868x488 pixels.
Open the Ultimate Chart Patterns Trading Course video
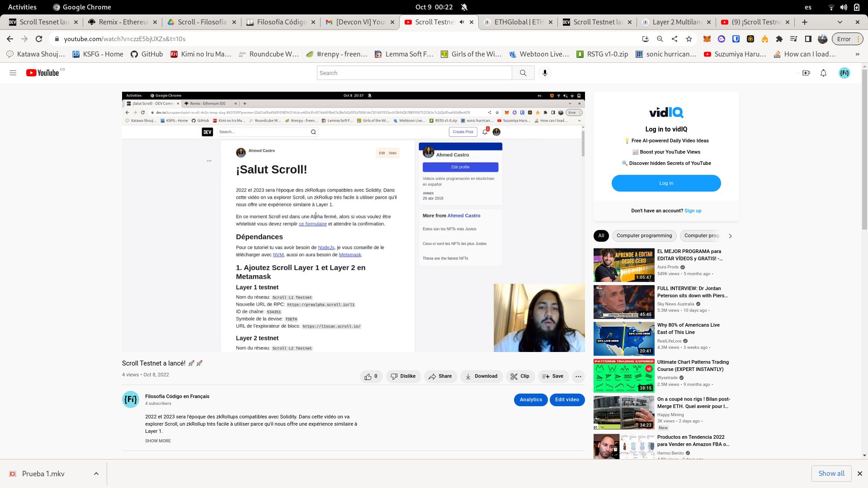tap(624, 376)
